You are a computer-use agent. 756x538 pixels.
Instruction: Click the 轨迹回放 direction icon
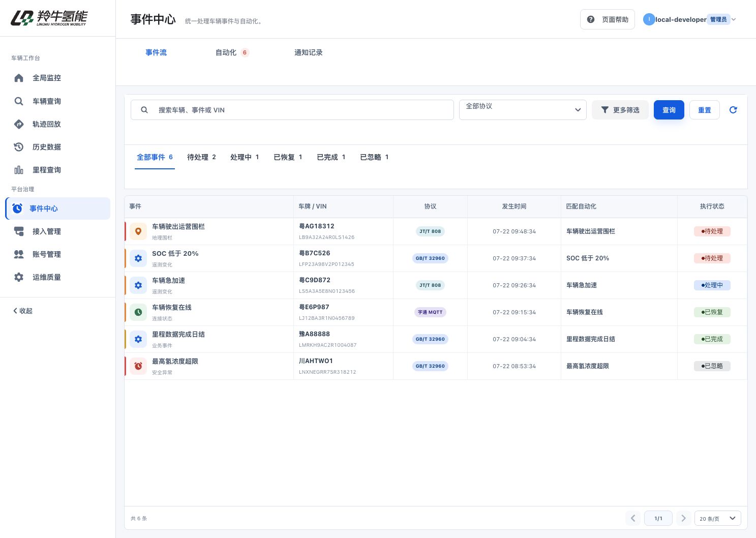19,124
